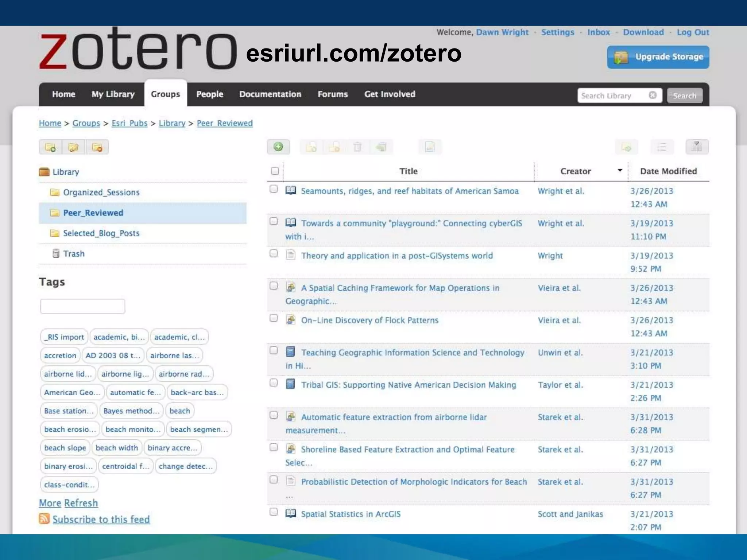Screen dimensions: 747x560
Task: Click the Title column header
Action: pos(409,171)
